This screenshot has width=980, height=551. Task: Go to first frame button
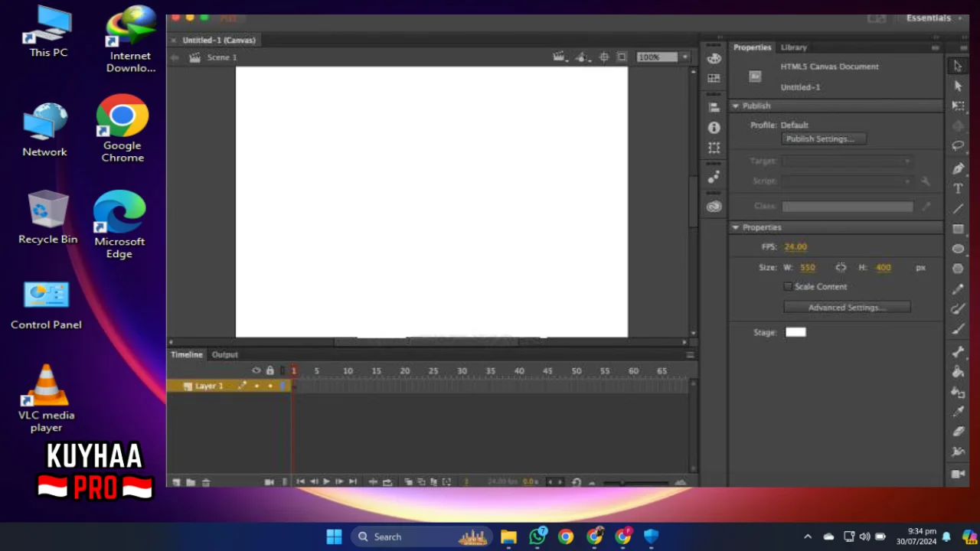coord(300,482)
